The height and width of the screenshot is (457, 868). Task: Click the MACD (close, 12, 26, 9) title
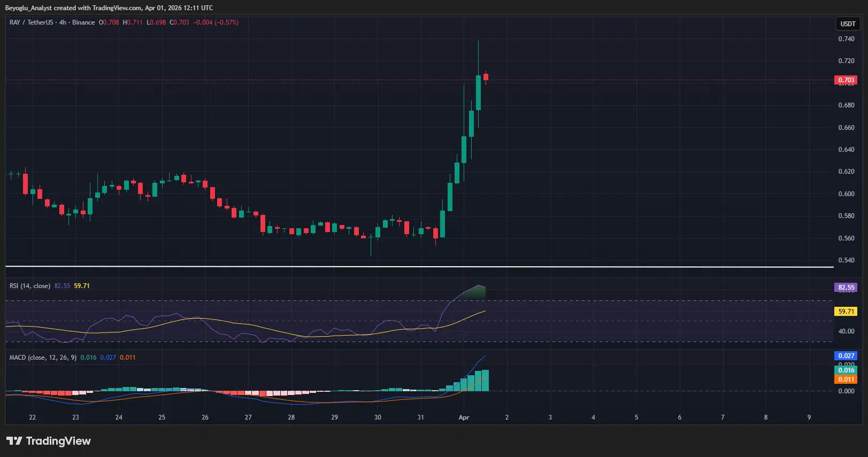(x=43, y=358)
